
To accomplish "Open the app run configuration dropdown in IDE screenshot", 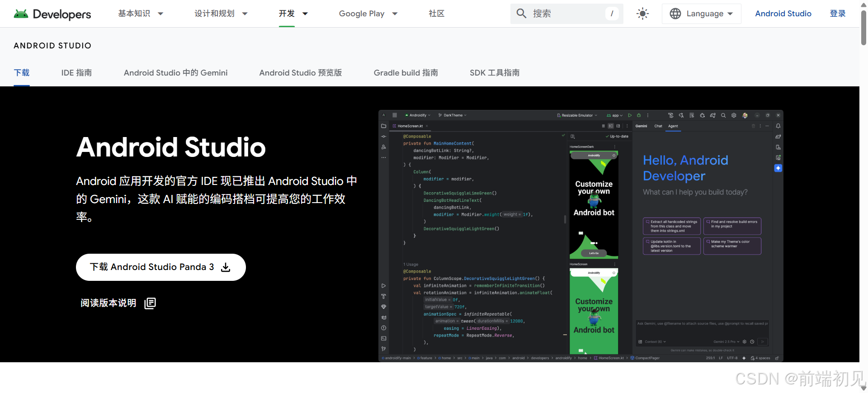I will [615, 115].
